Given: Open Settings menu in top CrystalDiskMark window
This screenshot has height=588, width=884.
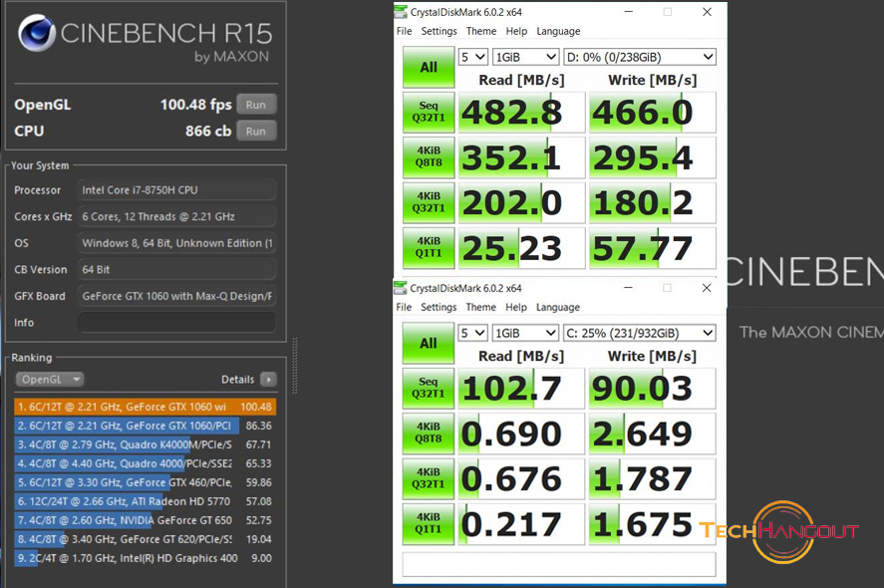Looking at the screenshot, I should pos(440,31).
